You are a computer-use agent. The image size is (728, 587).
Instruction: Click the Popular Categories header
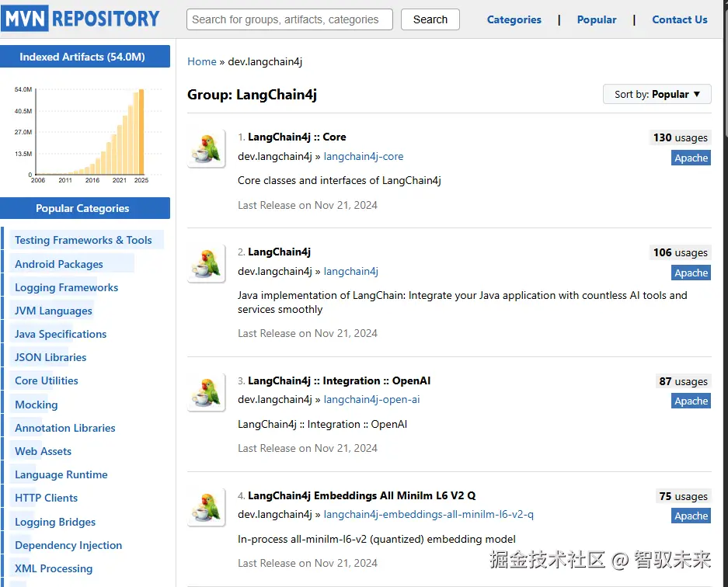tap(85, 208)
